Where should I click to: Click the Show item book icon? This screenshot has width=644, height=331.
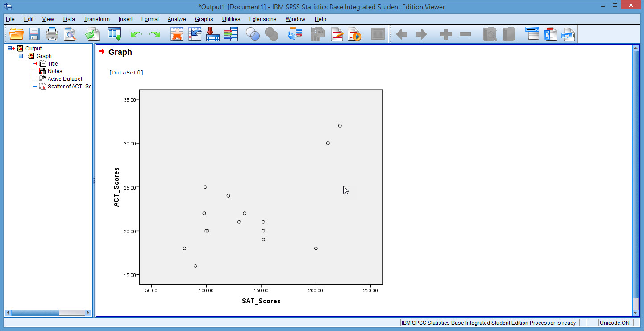coord(490,34)
